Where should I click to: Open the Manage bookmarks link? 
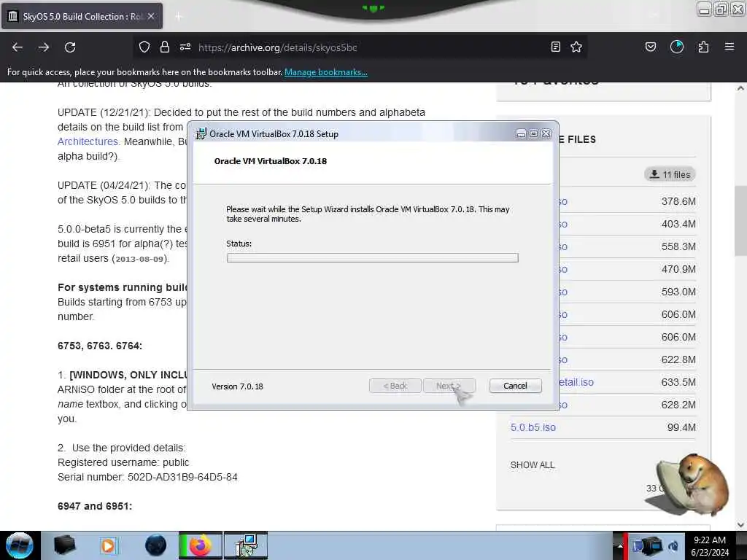pyautogui.click(x=326, y=72)
